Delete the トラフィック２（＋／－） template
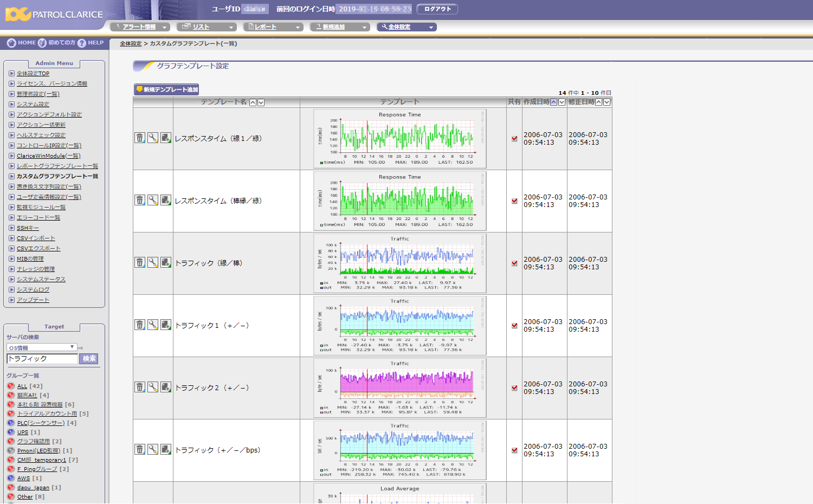The width and height of the screenshot is (813, 504). click(x=140, y=387)
